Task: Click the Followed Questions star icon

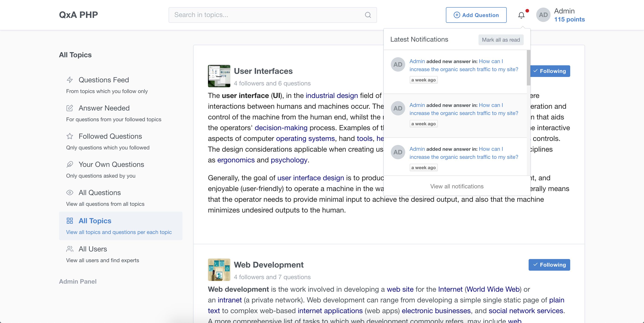Action: click(70, 136)
